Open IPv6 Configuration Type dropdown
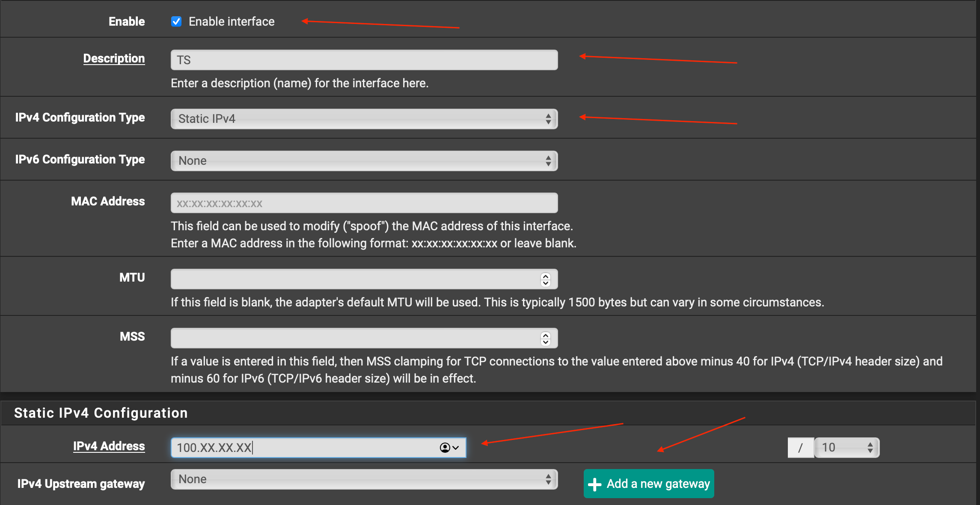The image size is (980, 505). (364, 161)
